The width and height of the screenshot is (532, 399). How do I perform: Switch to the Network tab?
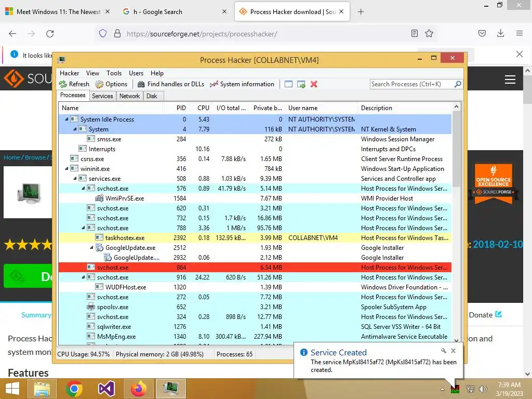click(x=129, y=96)
